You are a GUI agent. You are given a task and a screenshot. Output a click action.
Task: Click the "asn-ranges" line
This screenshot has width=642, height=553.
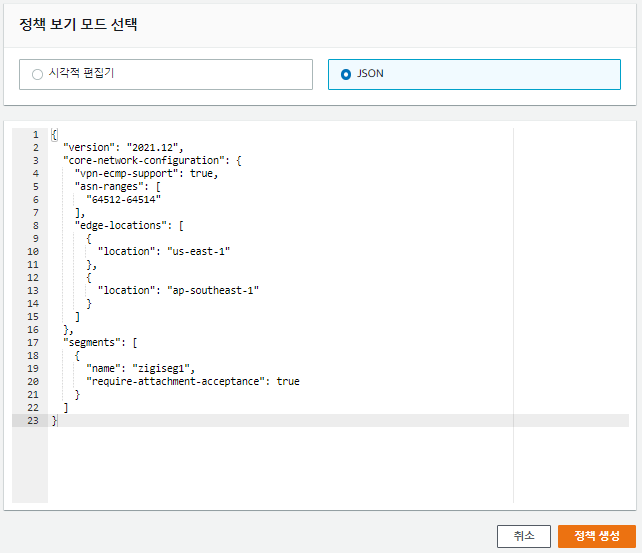[x=118, y=187]
